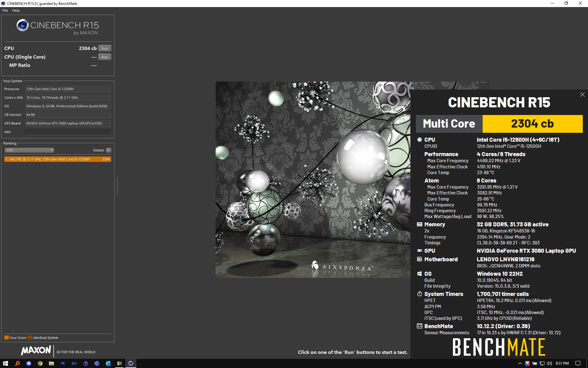Click the GPU icon in BenchMate panel
Screen dimensions: 588x368
(420, 251)
